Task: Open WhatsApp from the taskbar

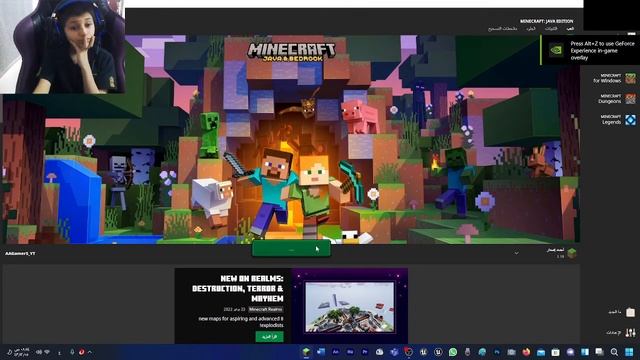Action: [453, 352]
